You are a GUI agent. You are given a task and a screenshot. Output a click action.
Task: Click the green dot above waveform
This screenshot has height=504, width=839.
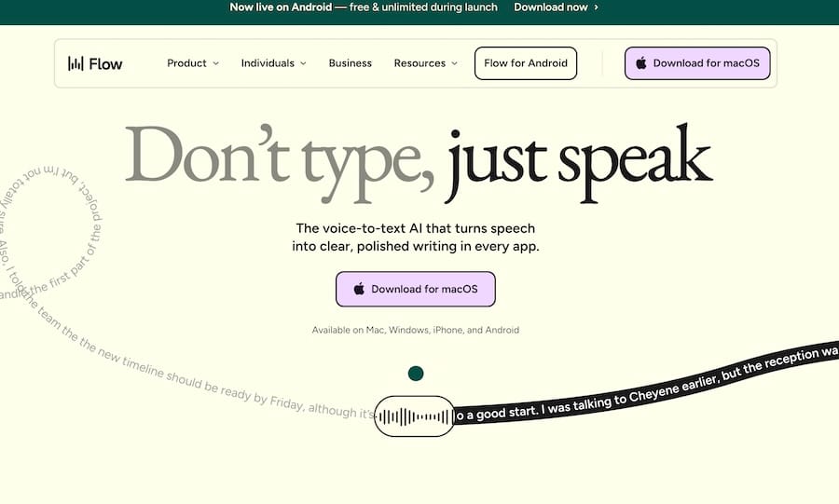pos(416,373)
